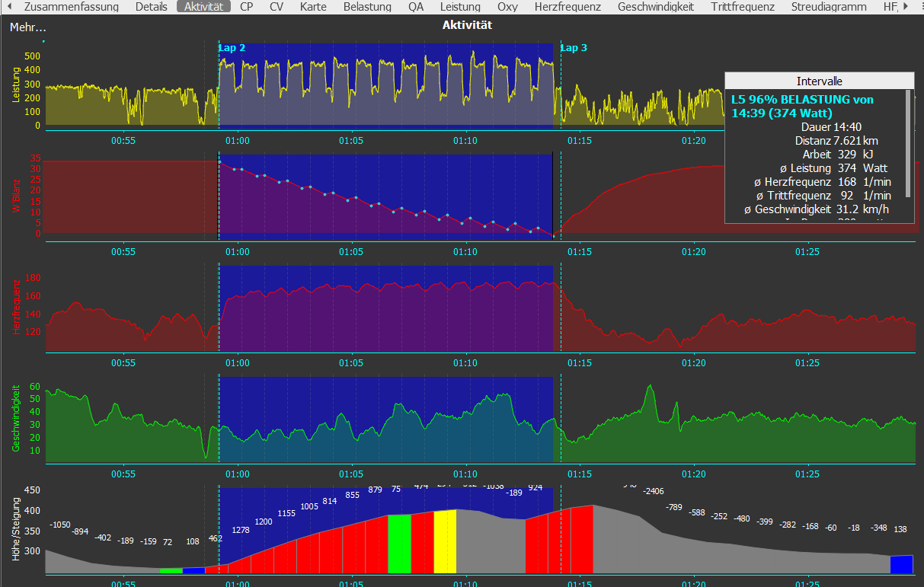Click the Intervalle panel header

(x=819, y=81)
